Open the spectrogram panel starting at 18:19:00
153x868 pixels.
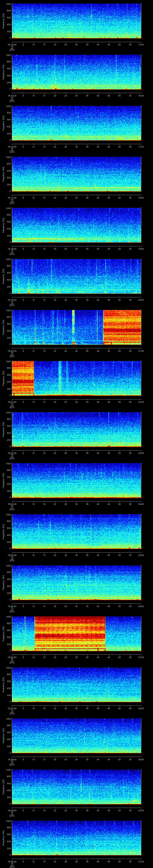point(76,276)
